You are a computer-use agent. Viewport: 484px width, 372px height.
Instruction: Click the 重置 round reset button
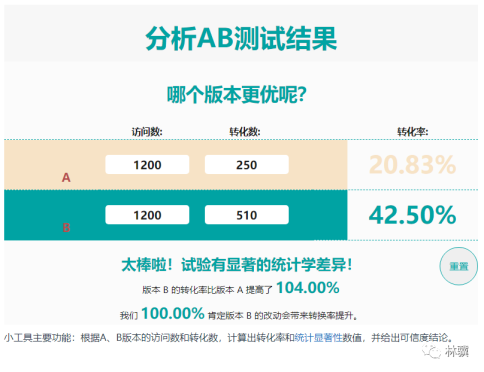tap(459, 266)
